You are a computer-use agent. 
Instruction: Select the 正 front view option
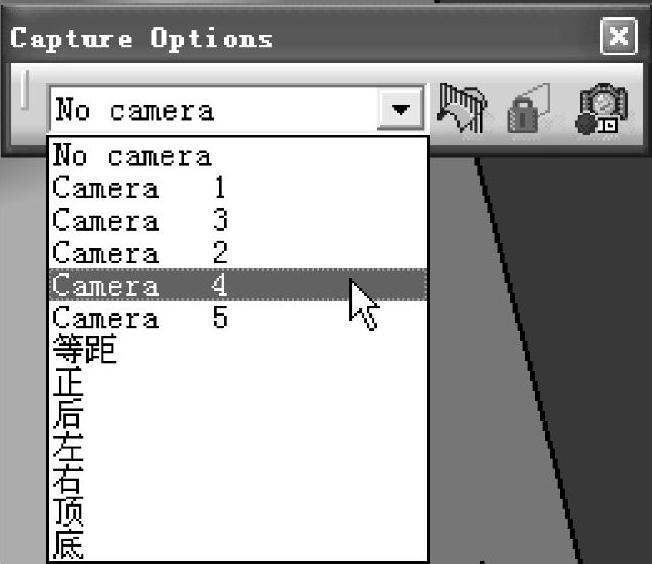(x=239, y=382)
